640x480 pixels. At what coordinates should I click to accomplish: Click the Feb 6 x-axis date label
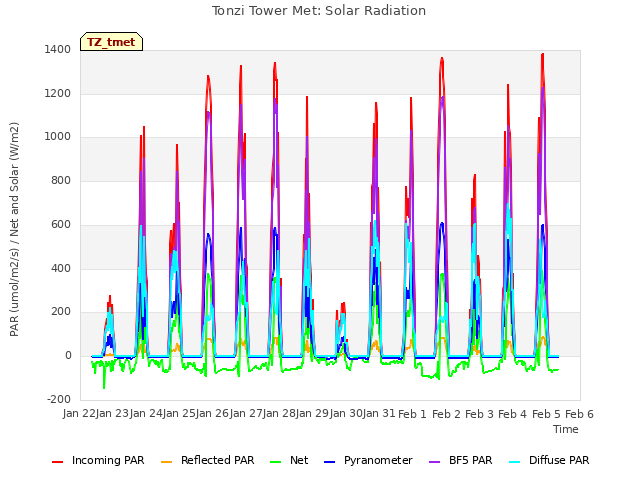click(579, 414)
